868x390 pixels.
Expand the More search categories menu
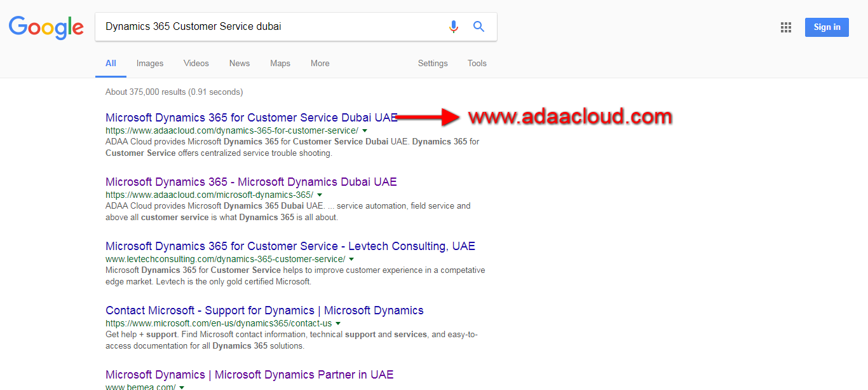click(x=320, y=64)
